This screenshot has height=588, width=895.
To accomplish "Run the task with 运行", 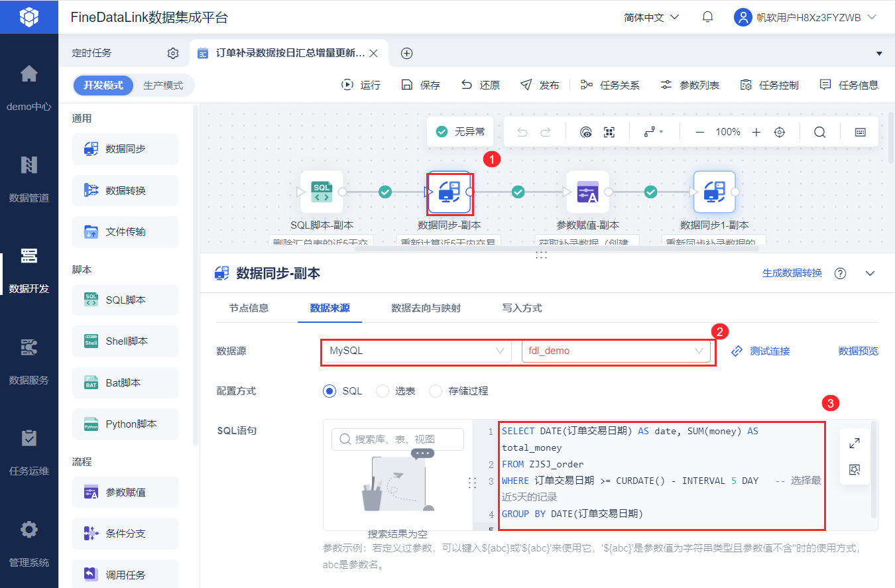I will click(361, 85).
